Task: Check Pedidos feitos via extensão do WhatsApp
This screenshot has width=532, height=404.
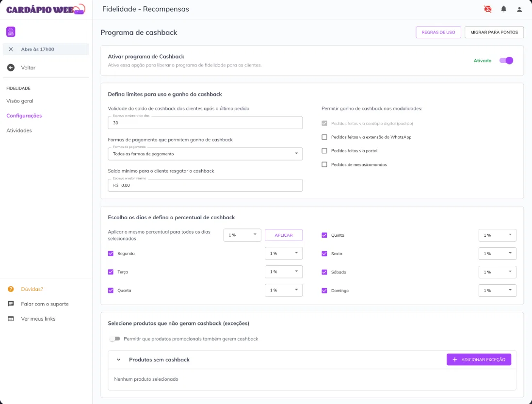Action: [324, 137]
